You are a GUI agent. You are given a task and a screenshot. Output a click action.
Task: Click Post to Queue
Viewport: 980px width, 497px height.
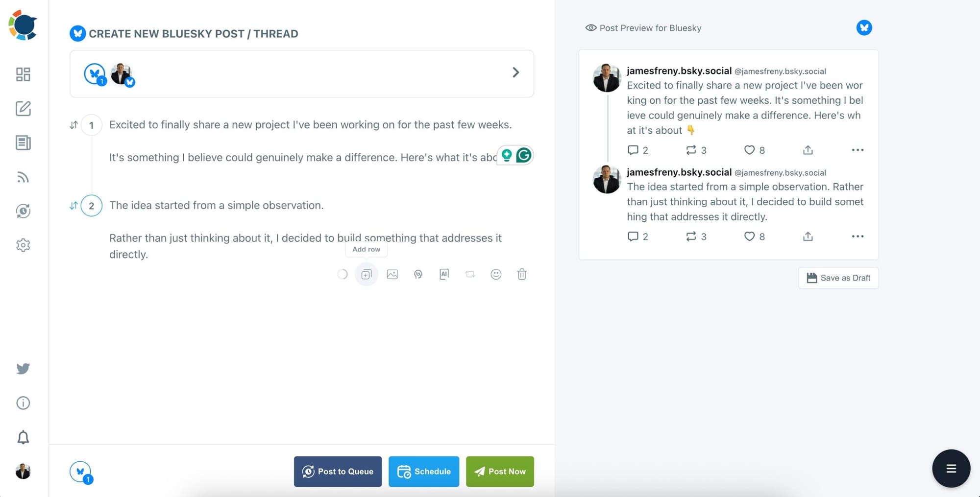pyautogui.click(x=338, y=472)
